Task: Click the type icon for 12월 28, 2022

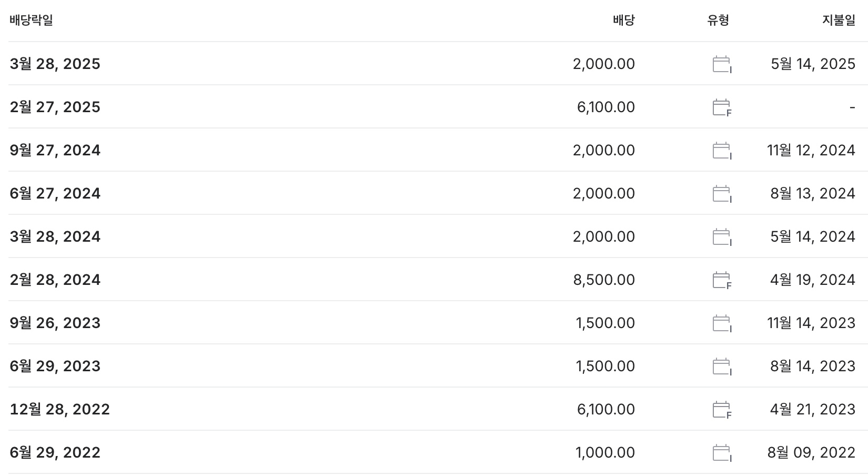Action: pos(721,410)
